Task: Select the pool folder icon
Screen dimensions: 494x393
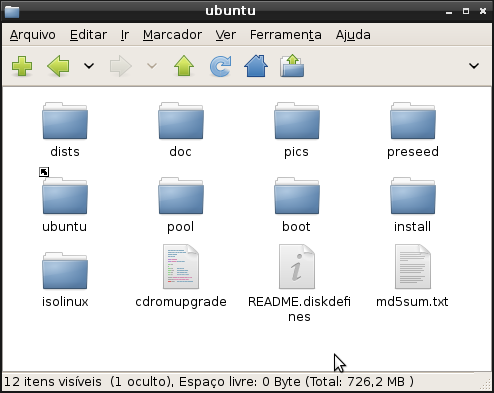Action: click(x=181, y=196)
